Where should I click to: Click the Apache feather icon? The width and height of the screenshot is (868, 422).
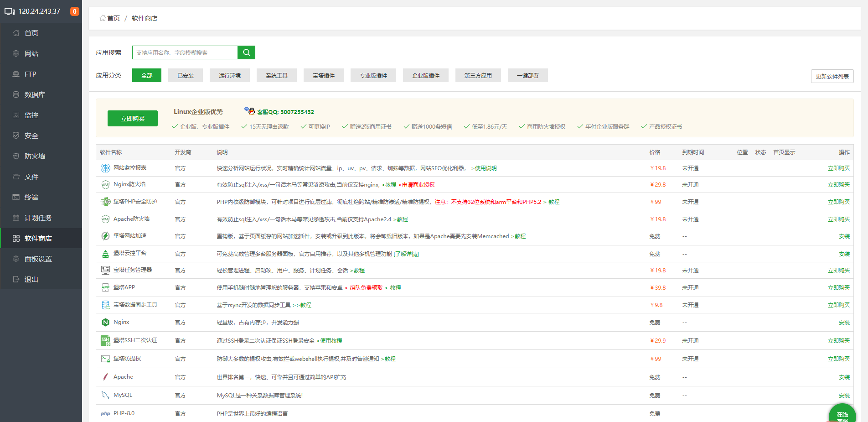(105, 377)
